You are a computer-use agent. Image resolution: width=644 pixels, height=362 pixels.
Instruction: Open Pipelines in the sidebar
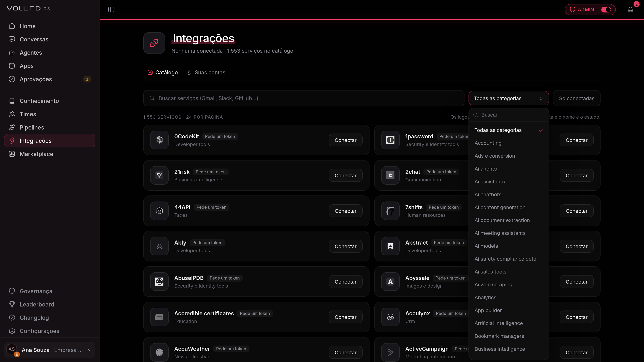pyautogui.click(x=50, y=127)
